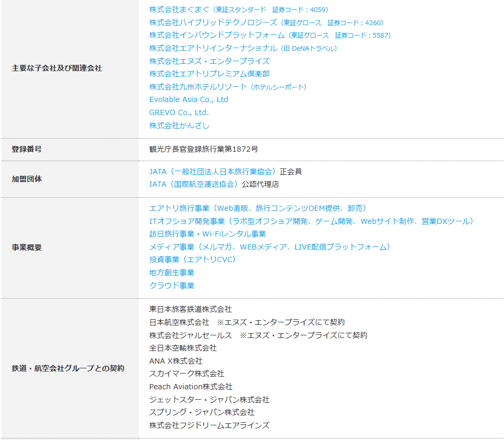
Task: Click ジェットスター・ジャパン株式会社 text
Action: click(x=210, y=400)
